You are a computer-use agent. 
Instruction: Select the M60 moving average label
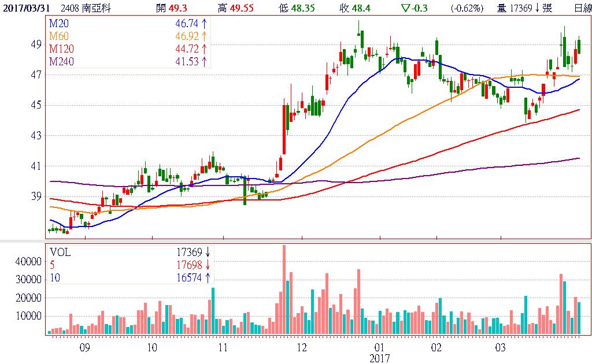click(59, 36)
